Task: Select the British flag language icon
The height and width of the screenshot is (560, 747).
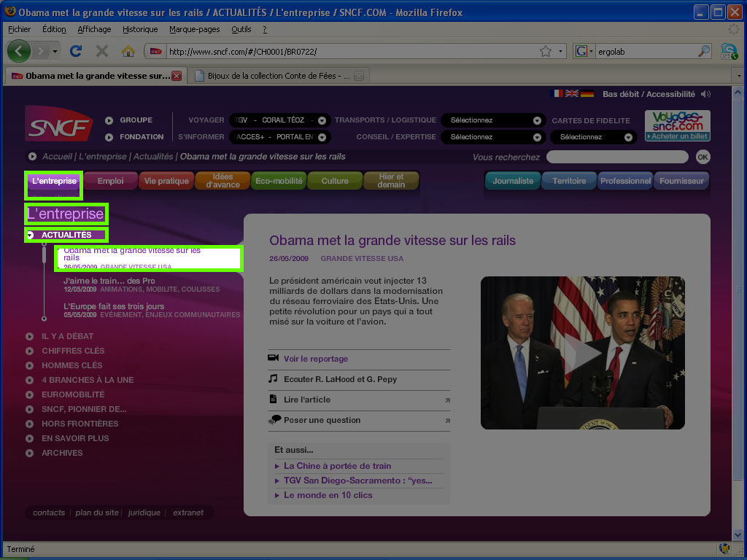Action: point(572,94)
